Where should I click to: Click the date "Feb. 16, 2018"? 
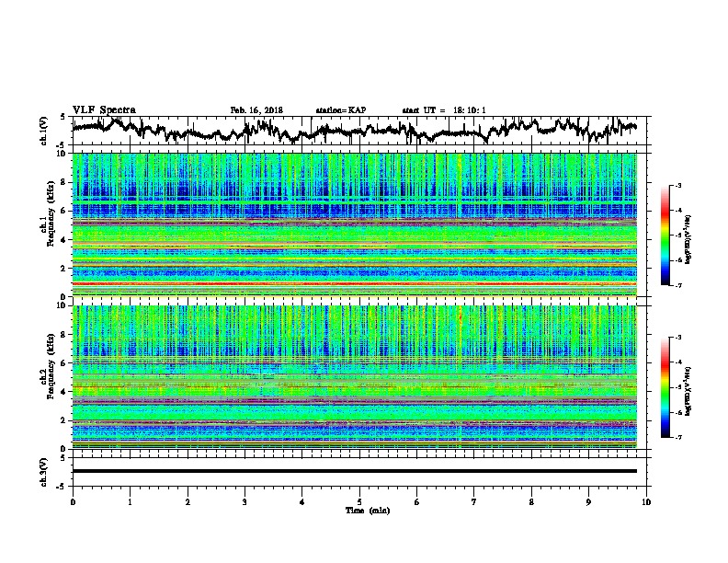coord(256,110)
